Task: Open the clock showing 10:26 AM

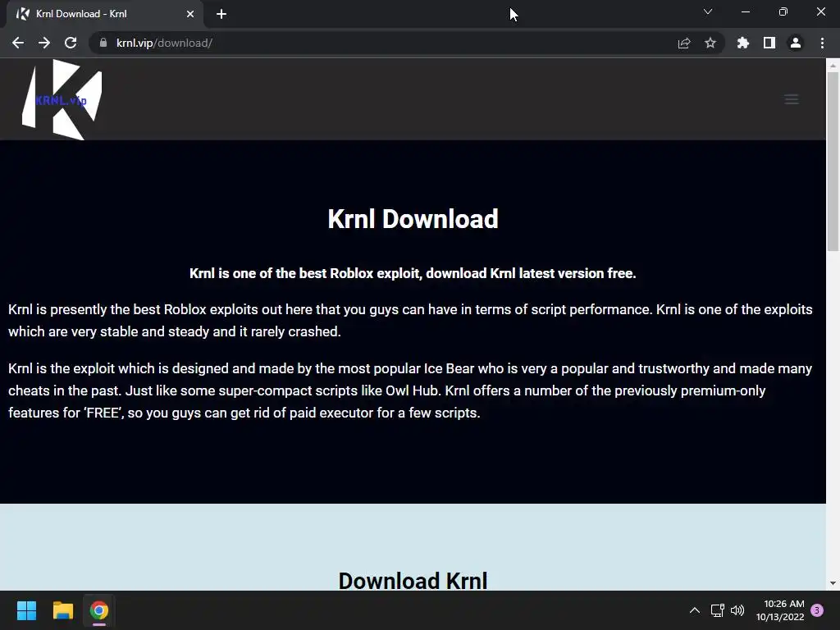Action: [780, 610]
